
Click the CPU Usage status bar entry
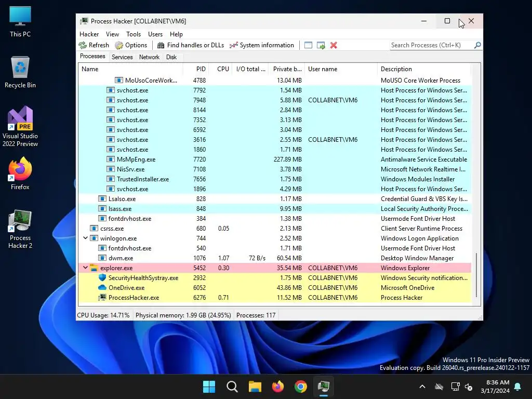click(x=103, y=315)
